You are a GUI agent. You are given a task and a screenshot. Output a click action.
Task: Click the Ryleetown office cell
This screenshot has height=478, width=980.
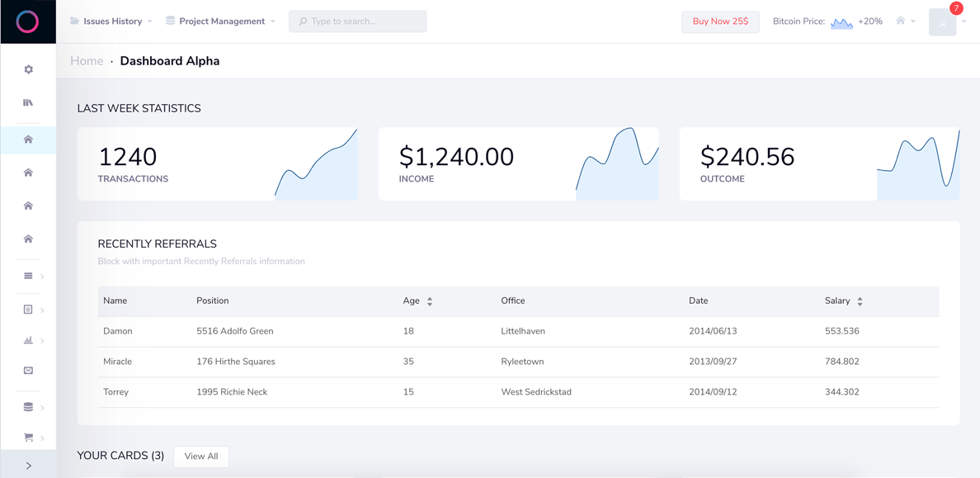(x=522, y=361)
